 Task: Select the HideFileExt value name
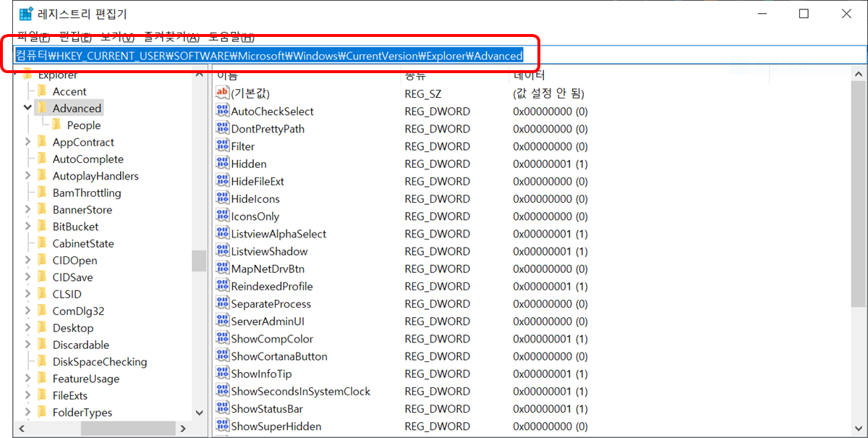[258, 181]
